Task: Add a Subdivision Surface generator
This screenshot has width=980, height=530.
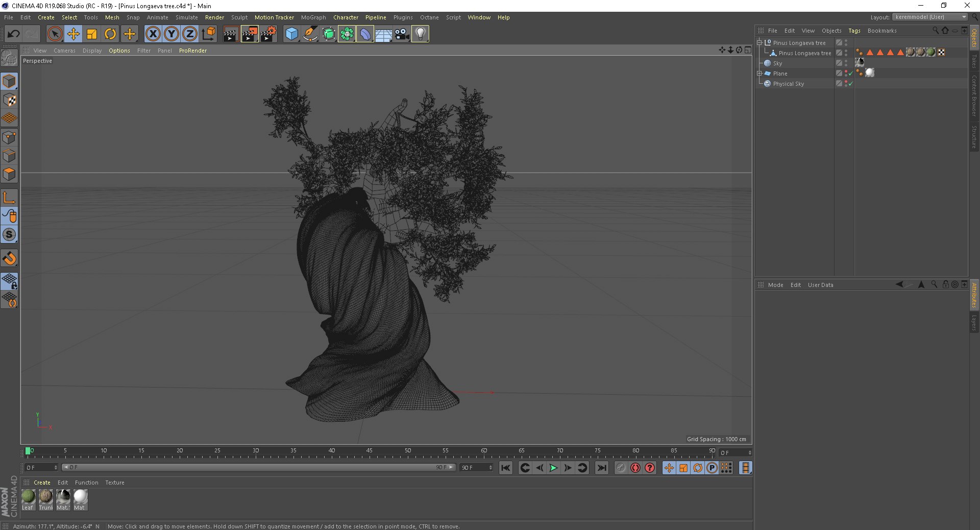Action: 328,34
